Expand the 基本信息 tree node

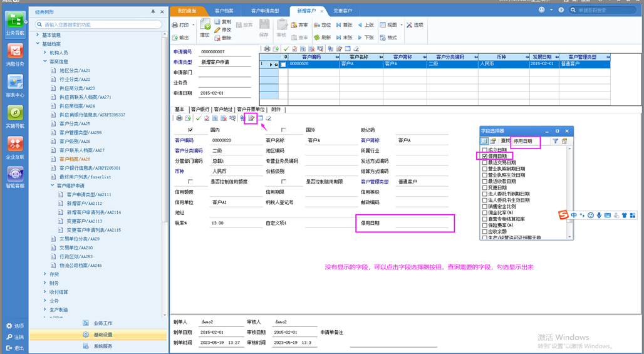[38, 35]
